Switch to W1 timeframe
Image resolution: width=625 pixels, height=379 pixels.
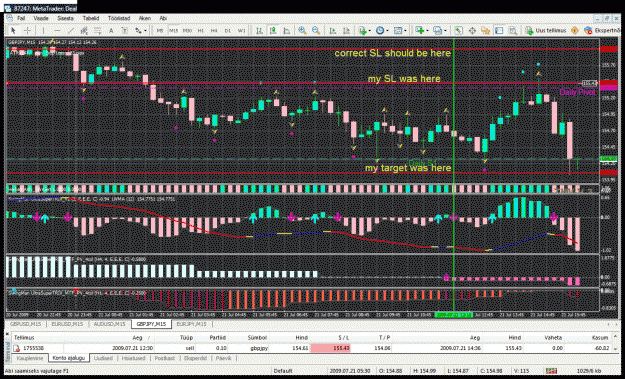[242, 31]
